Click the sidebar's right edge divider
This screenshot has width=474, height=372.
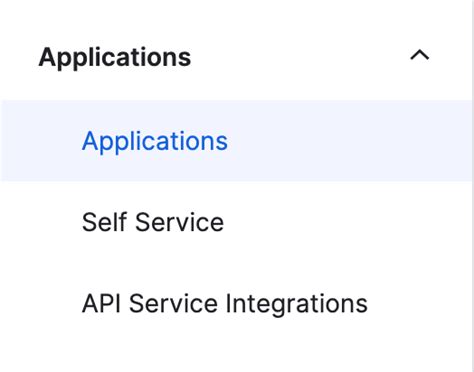coord(473,186)
